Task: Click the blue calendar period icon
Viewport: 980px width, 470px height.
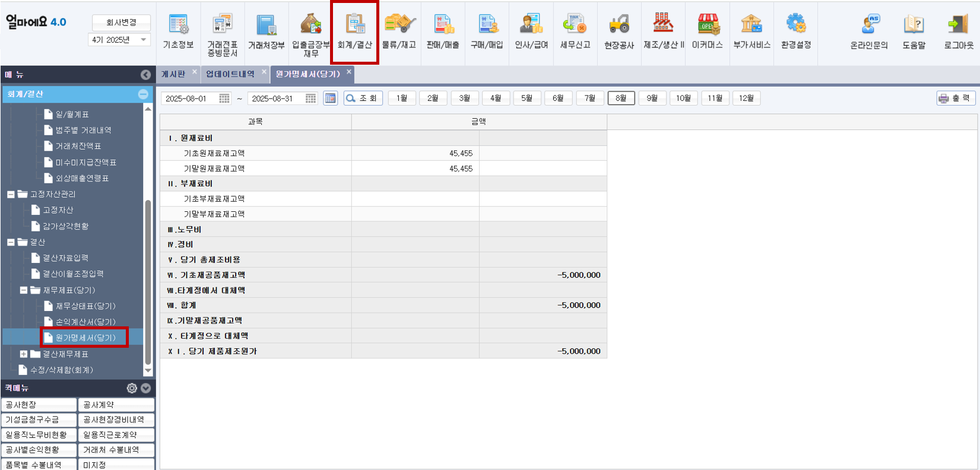Action: click(x=330, y=99)
